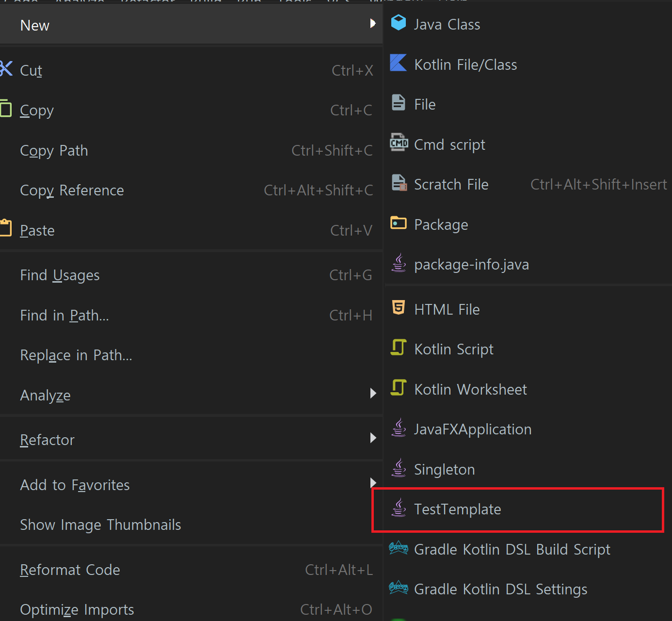Click the Java Class icon
Image resolution: width=672 pixels, height=621 pixels.
pos(399,23)
